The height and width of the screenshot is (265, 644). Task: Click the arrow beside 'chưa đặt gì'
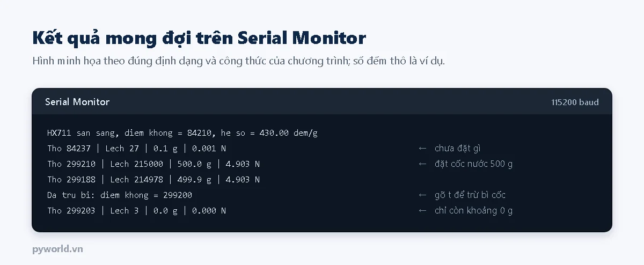(423, 148)
